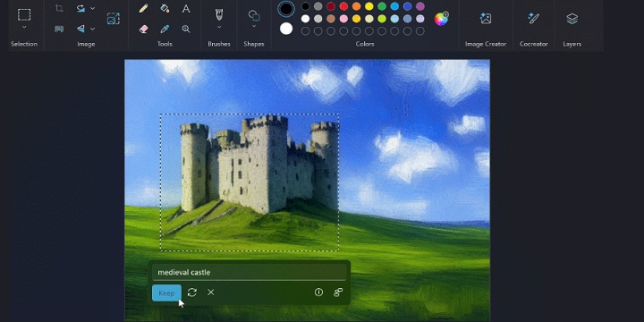Pick the lime green swatch

click(382, 19)
